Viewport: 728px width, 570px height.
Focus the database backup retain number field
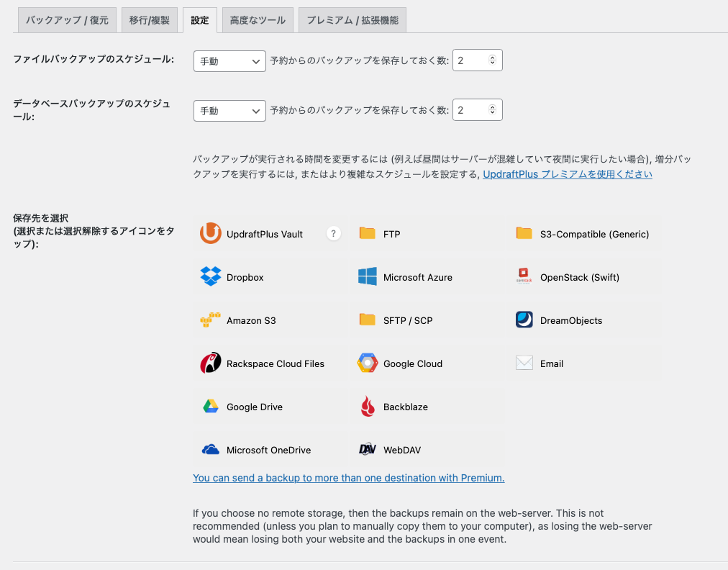[477, 109]
